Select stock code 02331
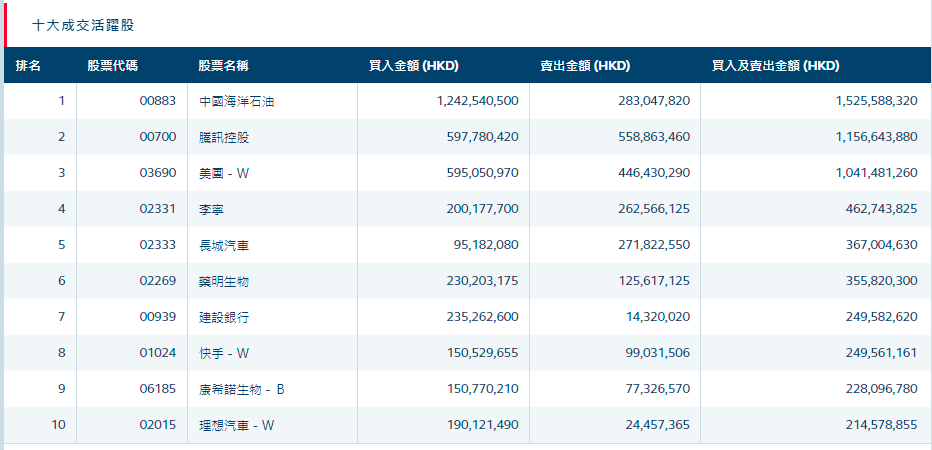This screenshot has width=932, height=450. tap(158, 209)
